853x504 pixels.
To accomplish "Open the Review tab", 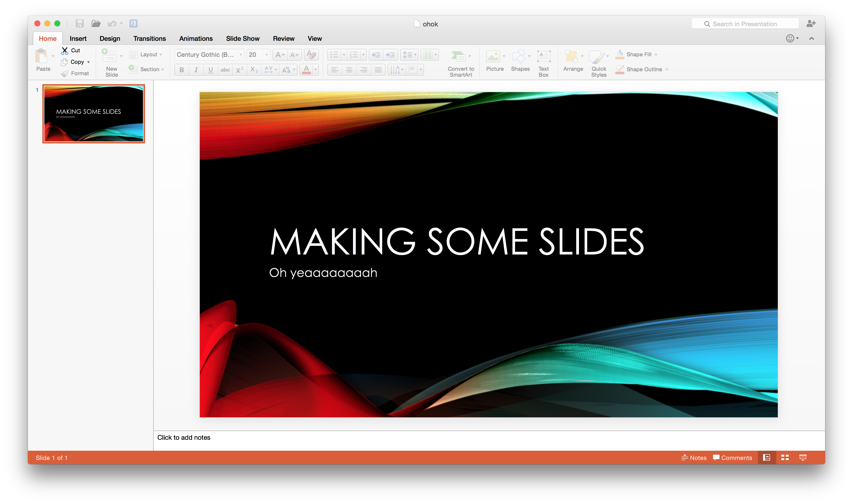I will [x=284, y=39].
